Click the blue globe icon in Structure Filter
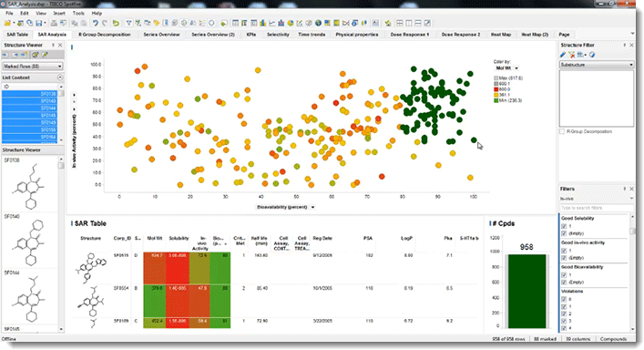 (592, 55)
